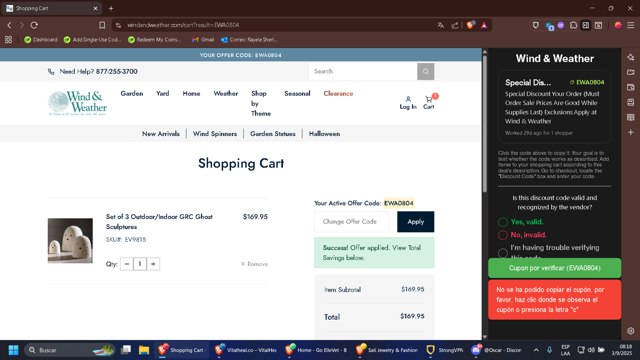
Task: Go to Halloween category
Action: coord(324,134)
